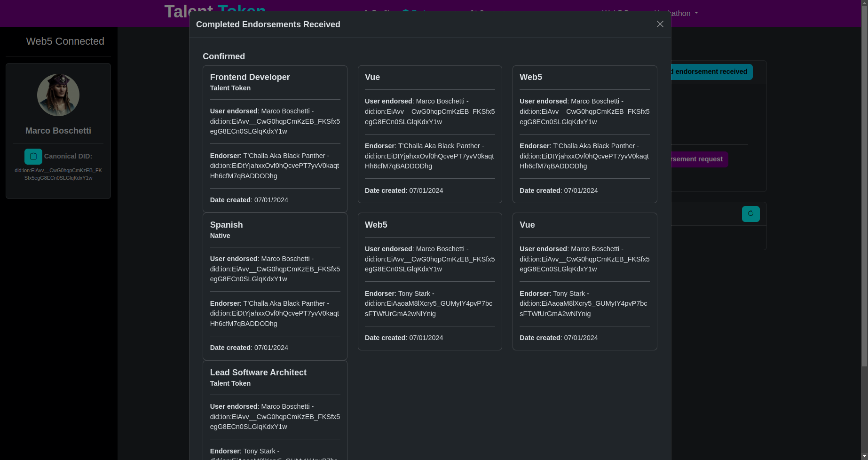This screenshot has height=460, width=868.
Task: Select User endorsed line in Frontend Developer card
Action: (x=275, y=121)
